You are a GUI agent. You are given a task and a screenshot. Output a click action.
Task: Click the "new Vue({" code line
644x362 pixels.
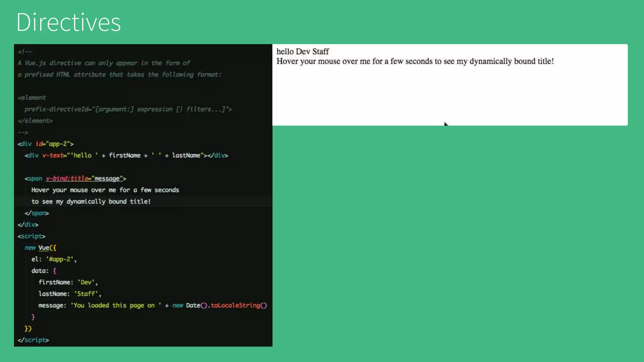tap(40, 248)
